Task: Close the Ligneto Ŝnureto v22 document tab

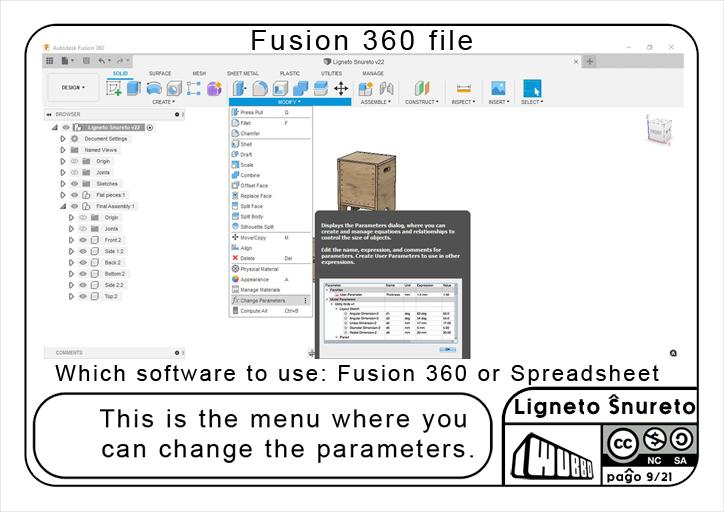Action: (x=576, y=61)
